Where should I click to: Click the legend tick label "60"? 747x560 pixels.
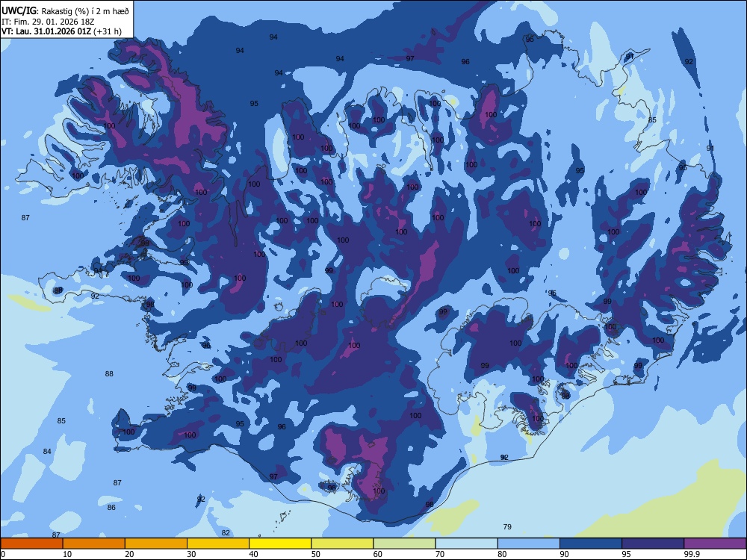(378, 554)
